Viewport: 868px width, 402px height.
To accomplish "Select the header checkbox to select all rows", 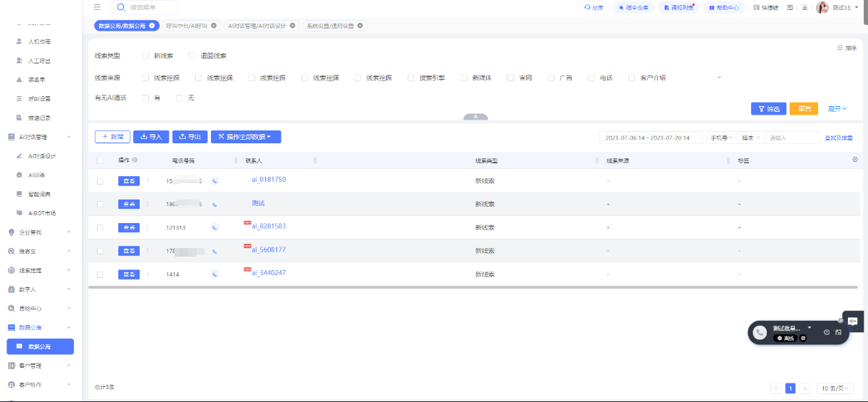I will (100, 160).
